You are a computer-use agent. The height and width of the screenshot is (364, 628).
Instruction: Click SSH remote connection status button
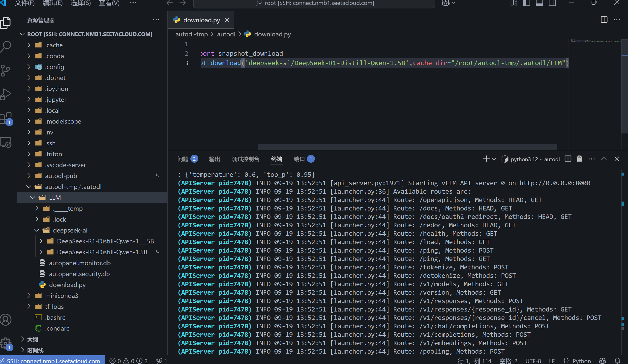click(x=52, y=361)
